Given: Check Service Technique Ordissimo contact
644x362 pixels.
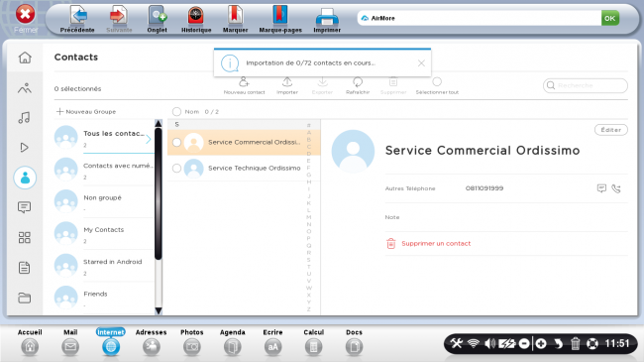Looking at the screenshot, I should point(176,169).
